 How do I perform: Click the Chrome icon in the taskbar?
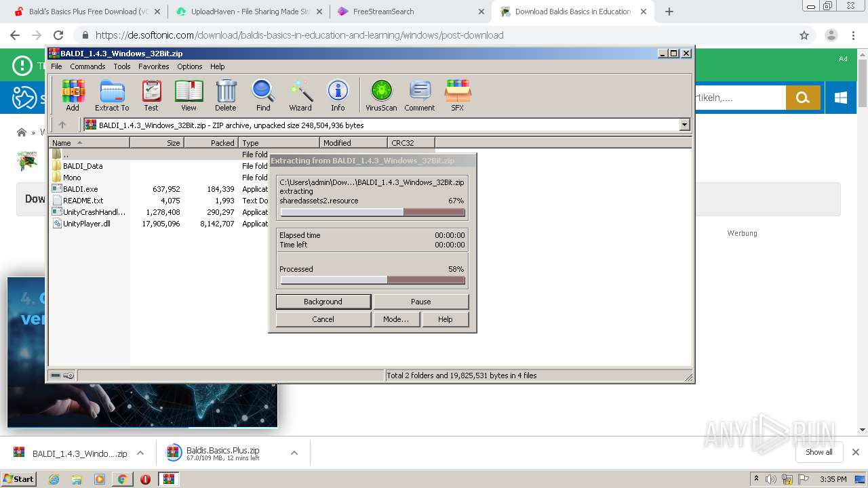122,479
